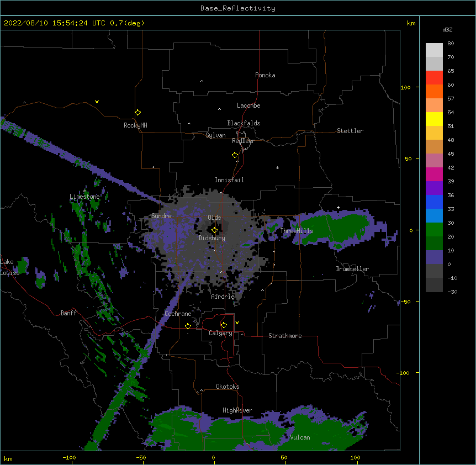Click the Drumheller label

[x=352, y=269]
